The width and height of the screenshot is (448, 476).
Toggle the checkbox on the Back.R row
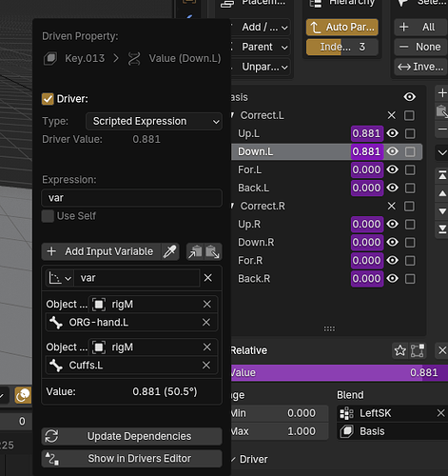tap(410, 279)
